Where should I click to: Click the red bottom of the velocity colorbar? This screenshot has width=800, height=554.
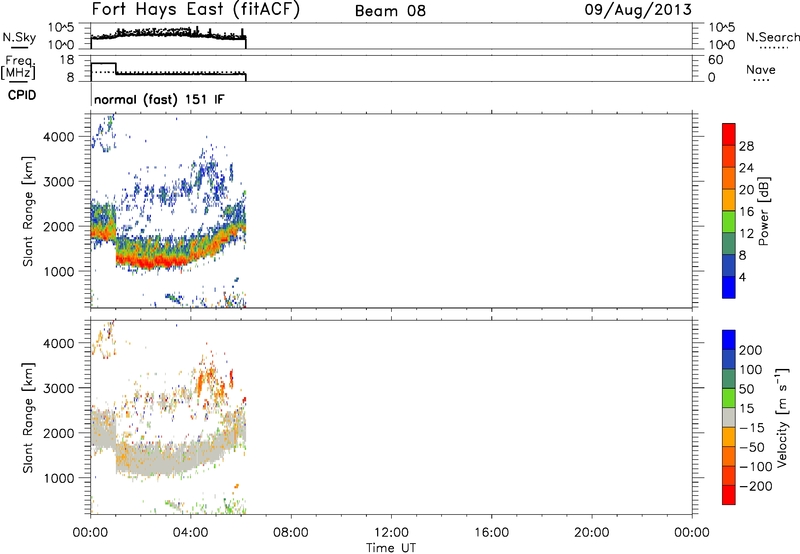tap(729, 495)
